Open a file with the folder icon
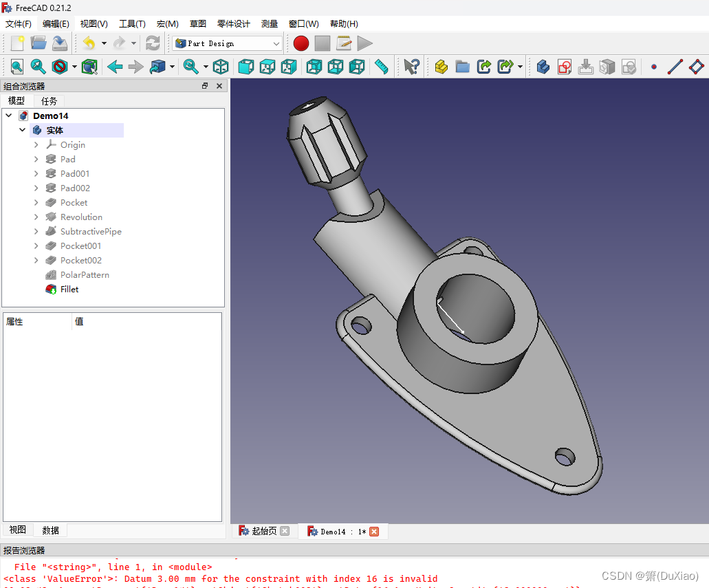 coord(39,43)
